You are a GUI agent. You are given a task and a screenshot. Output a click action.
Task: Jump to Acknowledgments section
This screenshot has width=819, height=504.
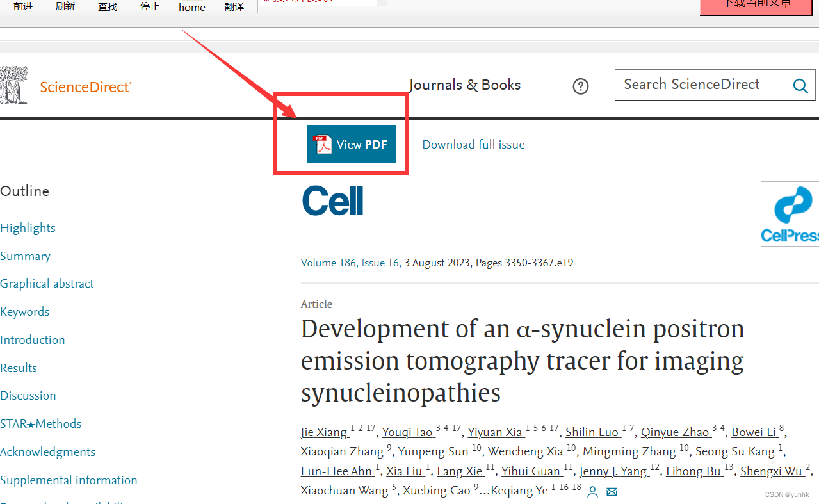click(x=47, y=452)
